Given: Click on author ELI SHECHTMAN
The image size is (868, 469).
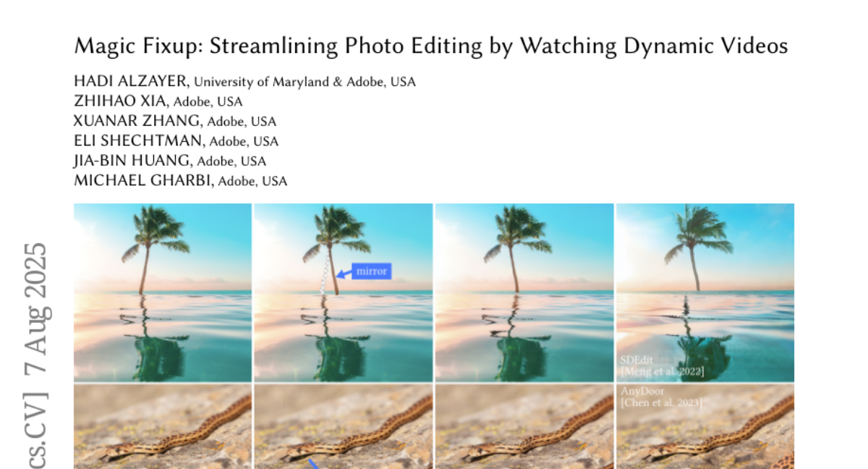Looking at the screenshot, I should (139, 141).
